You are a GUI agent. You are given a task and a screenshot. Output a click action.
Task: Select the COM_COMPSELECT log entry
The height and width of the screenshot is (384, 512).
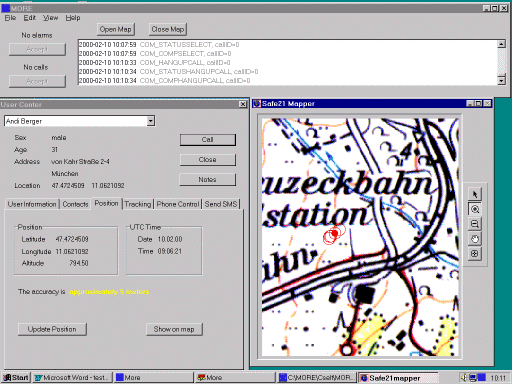click(x=155, y=53)
